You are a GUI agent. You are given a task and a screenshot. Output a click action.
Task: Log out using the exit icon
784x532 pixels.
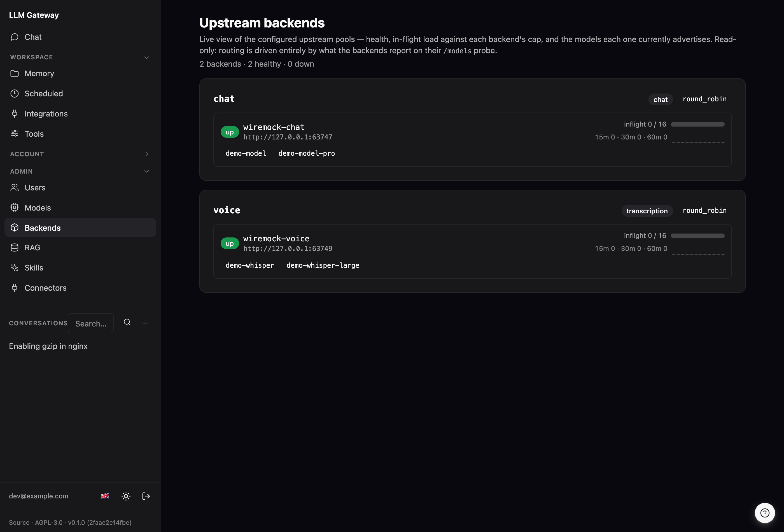(146, 496)
